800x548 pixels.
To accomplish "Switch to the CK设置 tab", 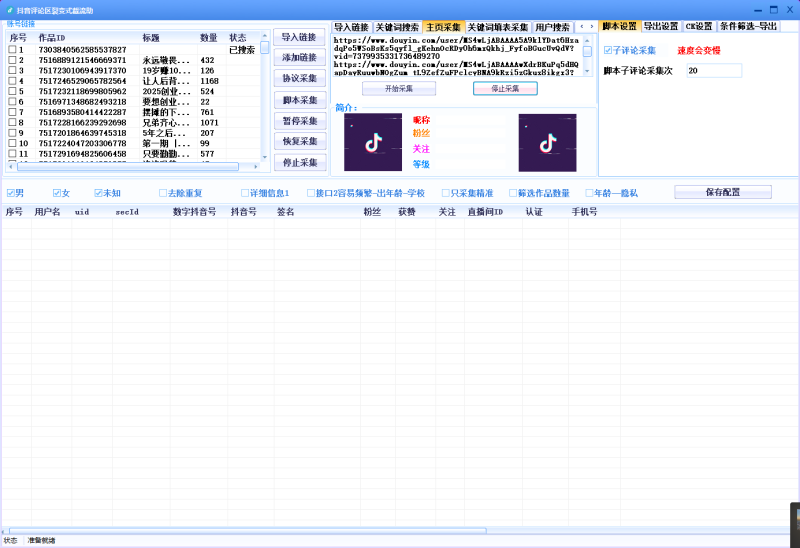I will point(699,26).
